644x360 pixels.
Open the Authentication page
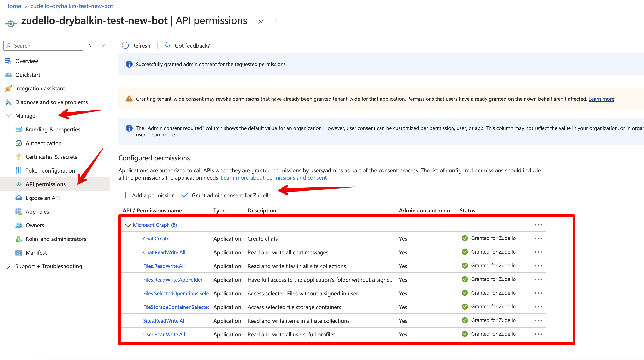click(43, 143)
